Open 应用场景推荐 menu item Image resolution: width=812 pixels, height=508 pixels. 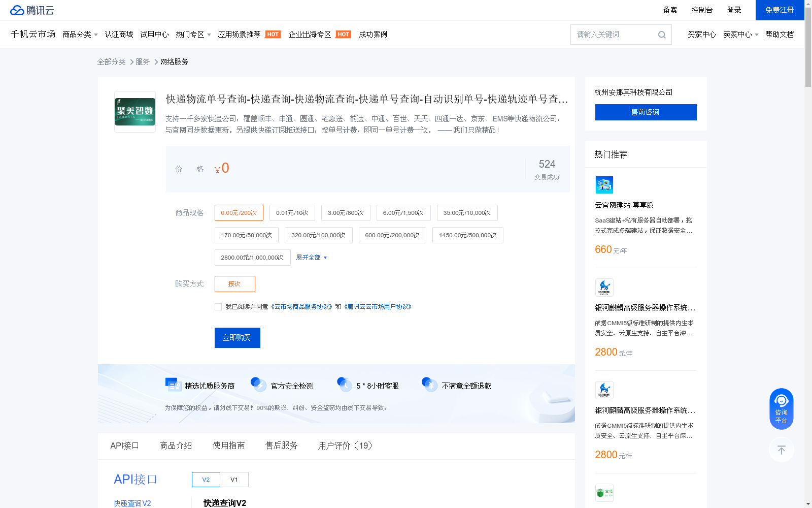240,35
